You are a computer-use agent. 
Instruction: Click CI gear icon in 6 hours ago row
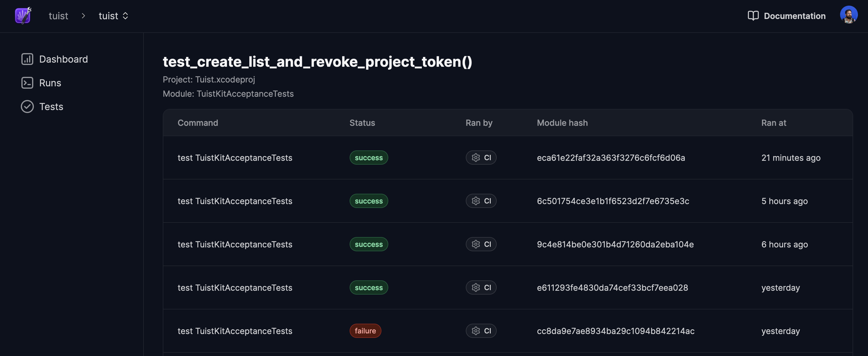pos(476,244)
